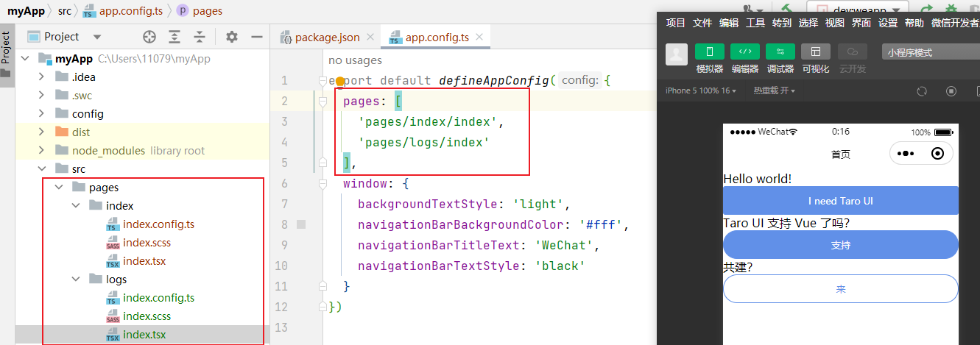The image size is (980, 345).
Task: Click the Collapse All icon in Project panel
Action: click(x=199, y=37)
